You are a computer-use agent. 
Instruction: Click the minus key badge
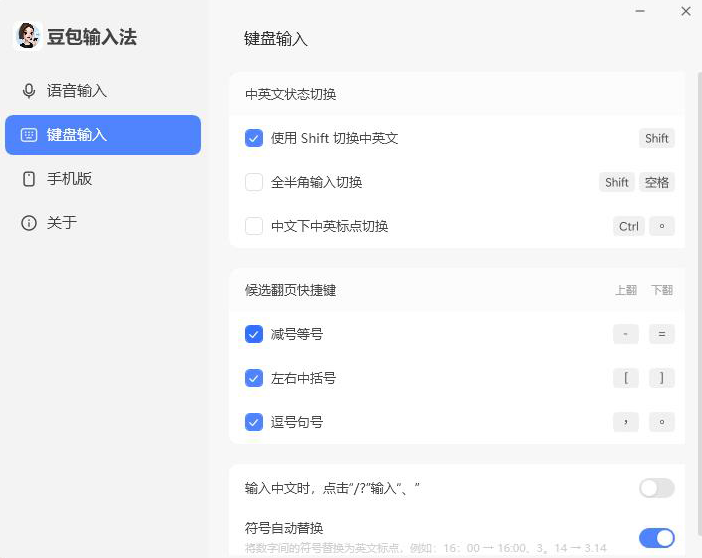coord(626,334)
